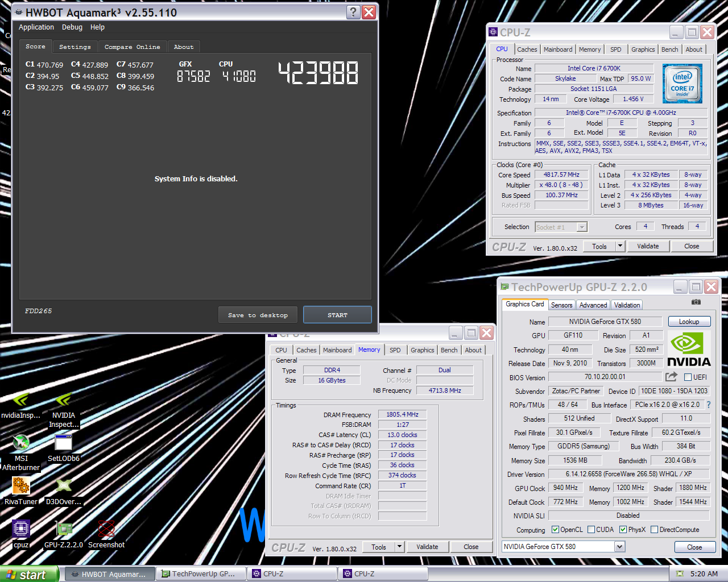728x582 pixels.
Task: Open the Screenshot desktop icon
Action: [106, 534]
